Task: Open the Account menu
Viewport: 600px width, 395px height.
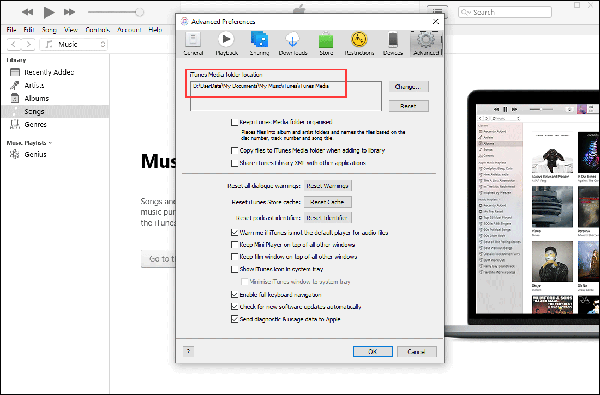Action: (x=129, y=29)
